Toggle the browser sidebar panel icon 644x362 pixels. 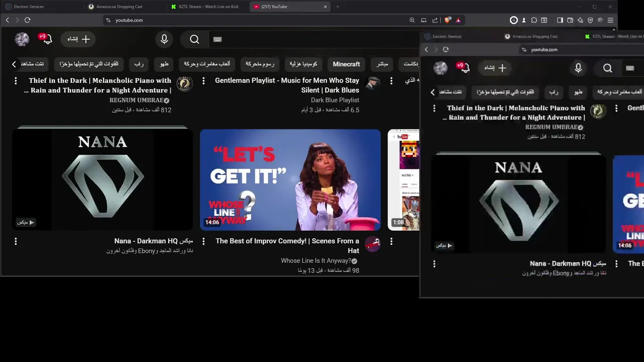[x=560, y=20]
